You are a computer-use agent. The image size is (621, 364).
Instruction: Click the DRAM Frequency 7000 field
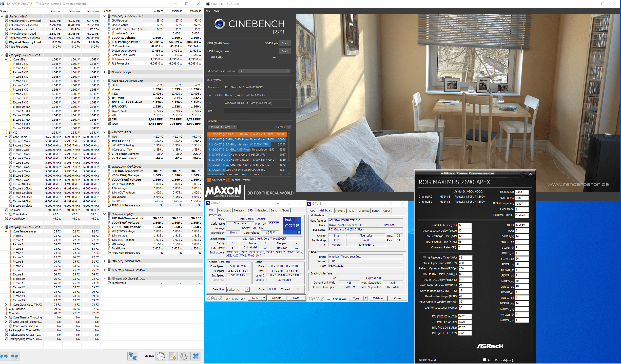pyautogui.click(x=521, y=203)
